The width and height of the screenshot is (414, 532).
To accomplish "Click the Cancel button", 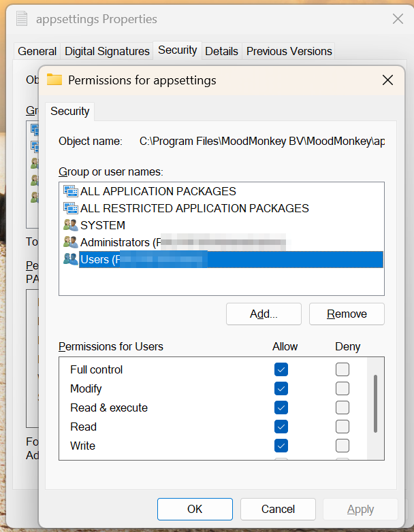I will tap(278, 509).
